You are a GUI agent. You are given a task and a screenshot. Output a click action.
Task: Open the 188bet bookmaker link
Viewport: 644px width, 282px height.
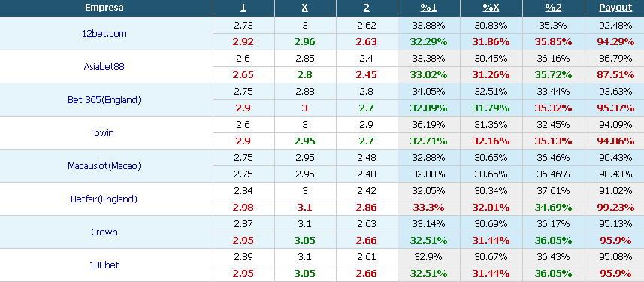[x=104, y=265]
